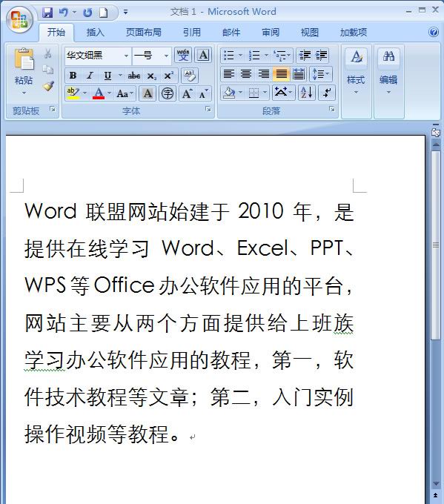
Task: Apply subscript formatting
Action: (x=152, y=76)
